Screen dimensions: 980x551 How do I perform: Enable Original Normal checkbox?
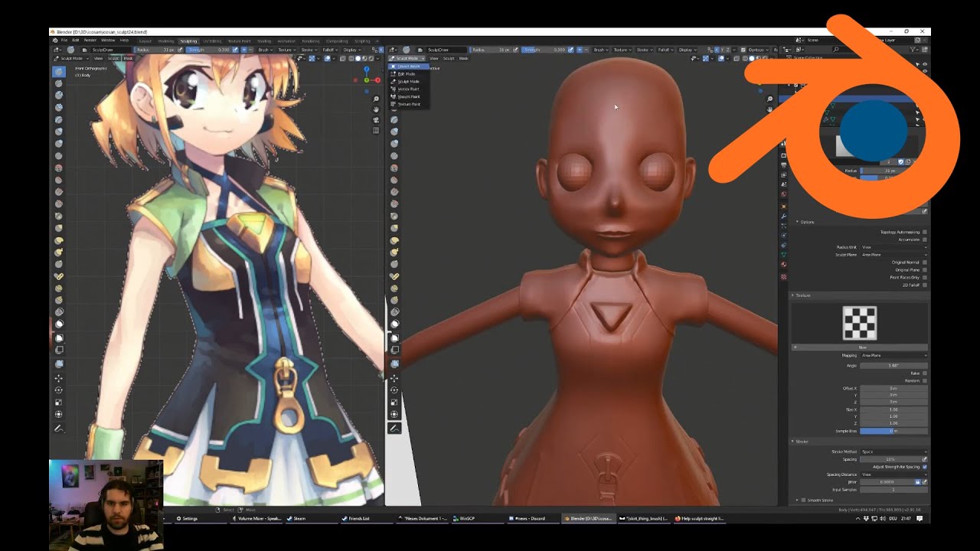tap(925, 262)
